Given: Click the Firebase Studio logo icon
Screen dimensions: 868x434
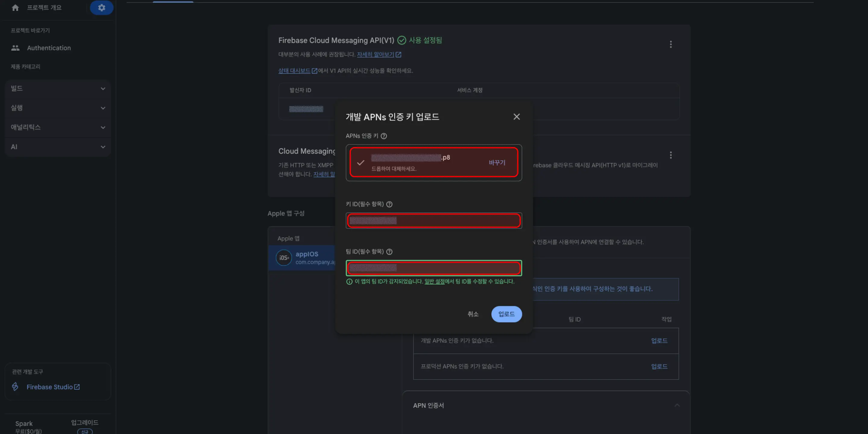Looking at the screenshot, I should click(x=15, y=386).
